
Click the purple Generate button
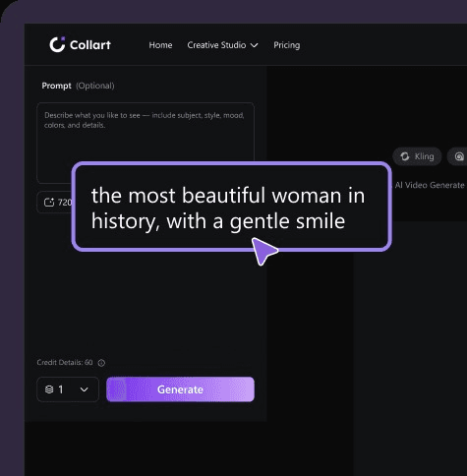[x=180, y=389]
